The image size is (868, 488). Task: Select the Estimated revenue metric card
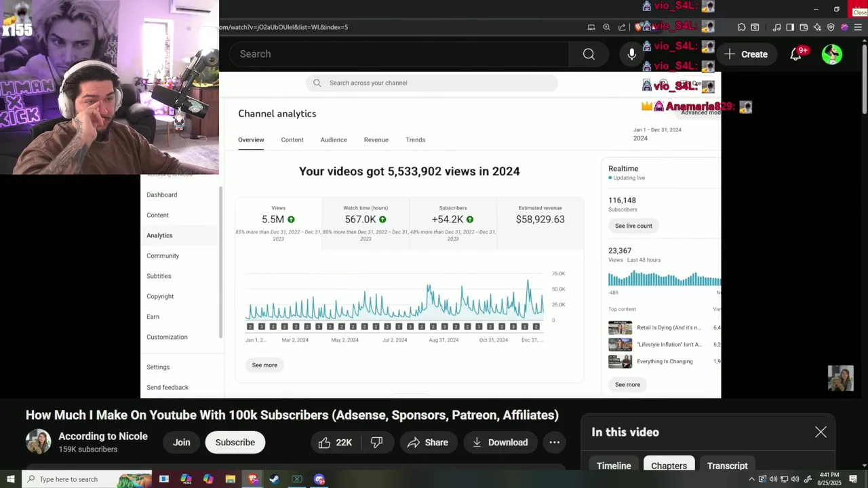540,224
